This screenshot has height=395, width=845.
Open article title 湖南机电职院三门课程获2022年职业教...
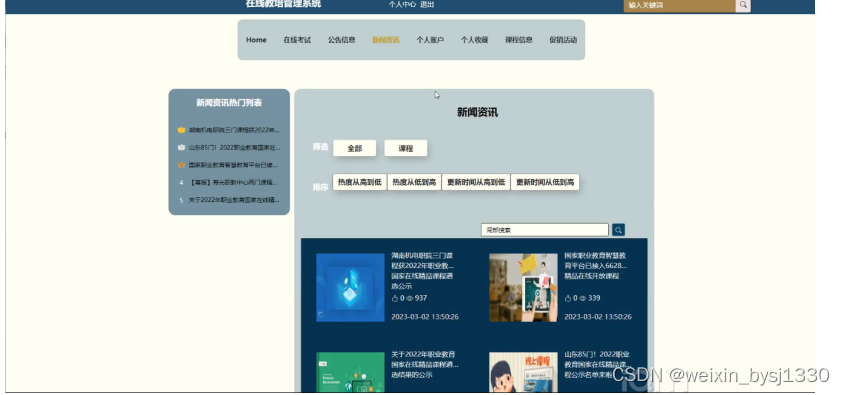click(x=422, y=271)
